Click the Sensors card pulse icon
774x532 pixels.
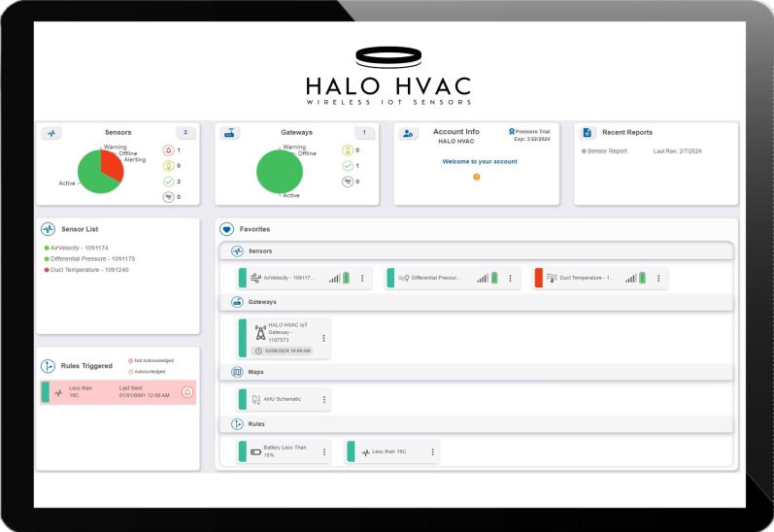[x=51, y=133]
